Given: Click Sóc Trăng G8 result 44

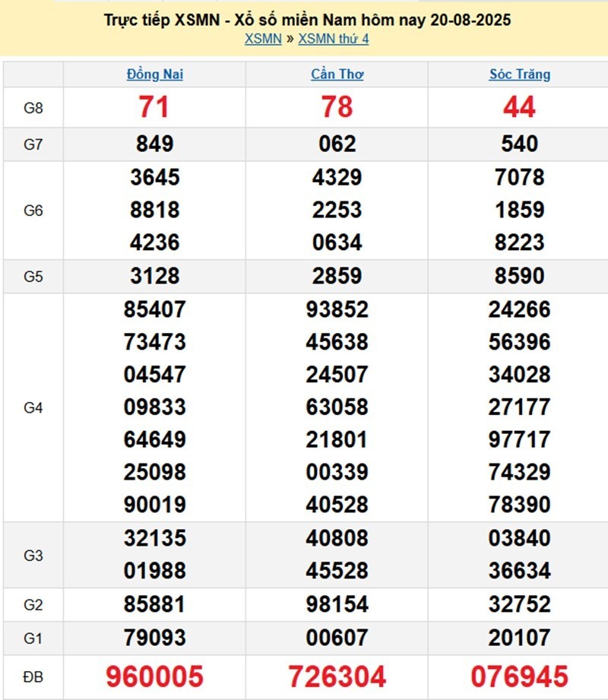Looking at the screenshot, I should tap(519, 108).
